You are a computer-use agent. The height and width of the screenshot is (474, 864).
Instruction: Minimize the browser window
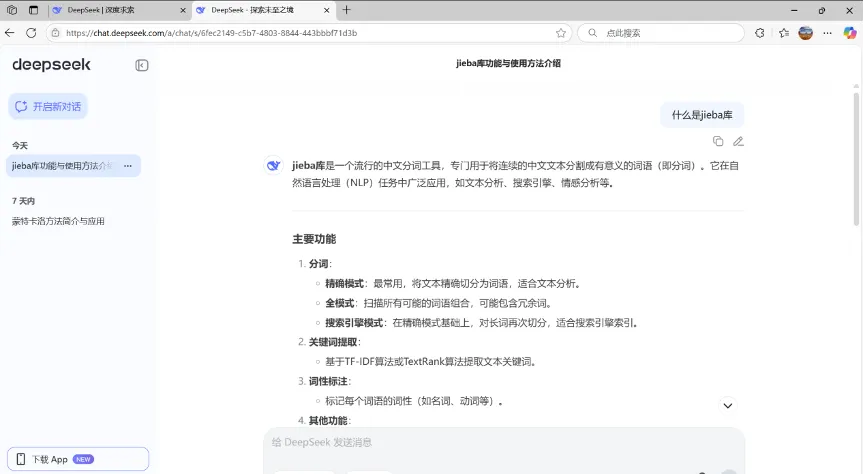[794, 10]
